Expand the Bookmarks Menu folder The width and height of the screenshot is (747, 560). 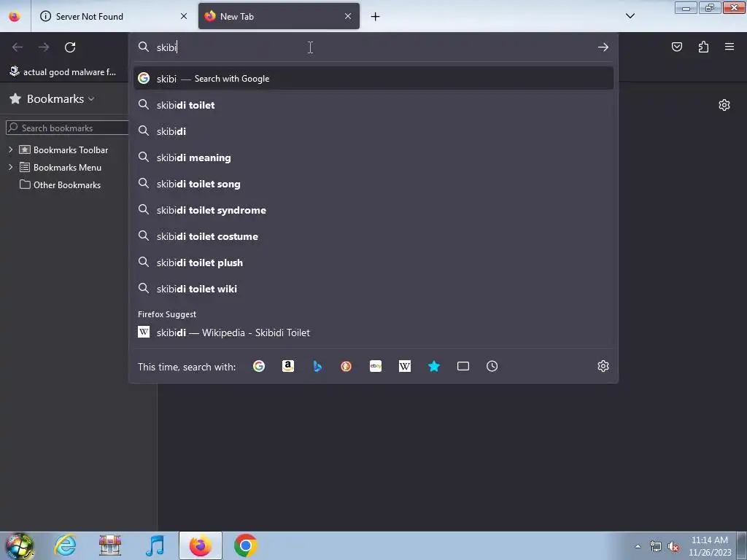(10, 167)
